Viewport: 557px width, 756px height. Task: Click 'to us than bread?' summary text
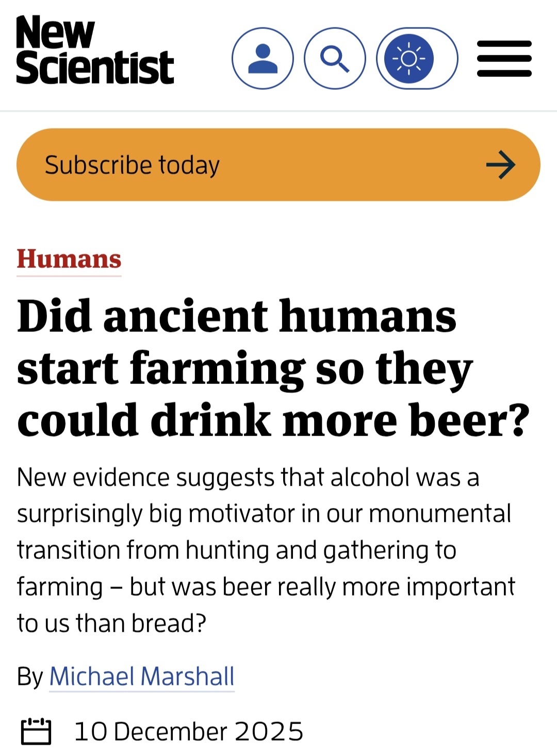[x=111, y=623]
